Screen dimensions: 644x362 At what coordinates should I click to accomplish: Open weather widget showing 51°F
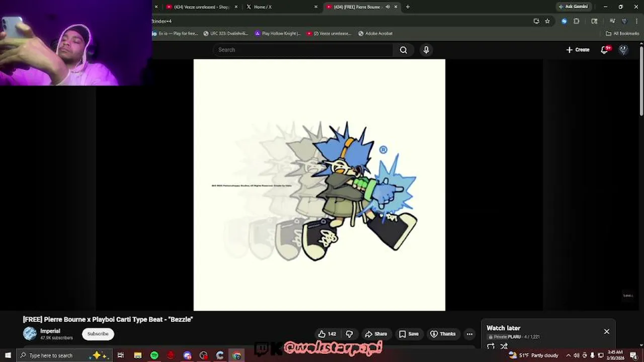[x=533, y=355]
